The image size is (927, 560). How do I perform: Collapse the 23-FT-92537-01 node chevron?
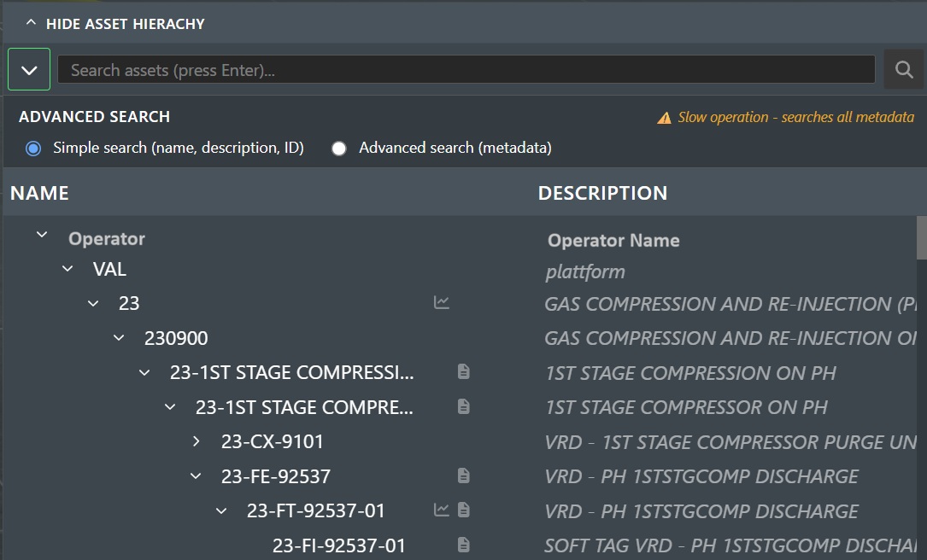click(221, 510)
